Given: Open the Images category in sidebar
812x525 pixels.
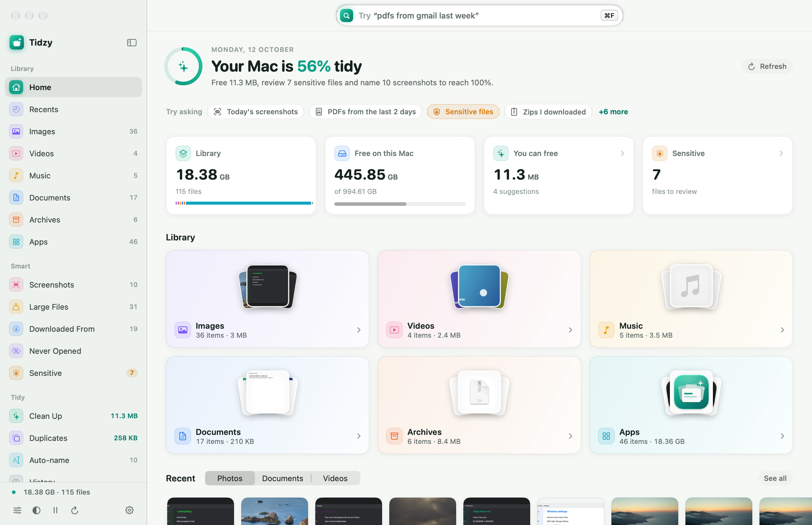Looking at the screenshot, I should click(x=73, y=131).
